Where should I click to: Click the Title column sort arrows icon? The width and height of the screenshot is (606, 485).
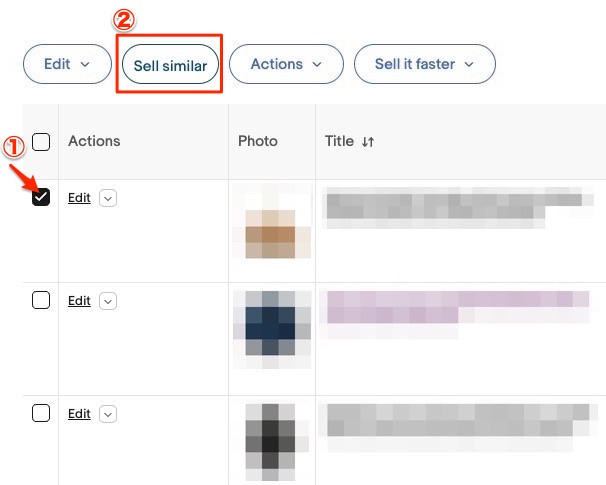point(368,142)
